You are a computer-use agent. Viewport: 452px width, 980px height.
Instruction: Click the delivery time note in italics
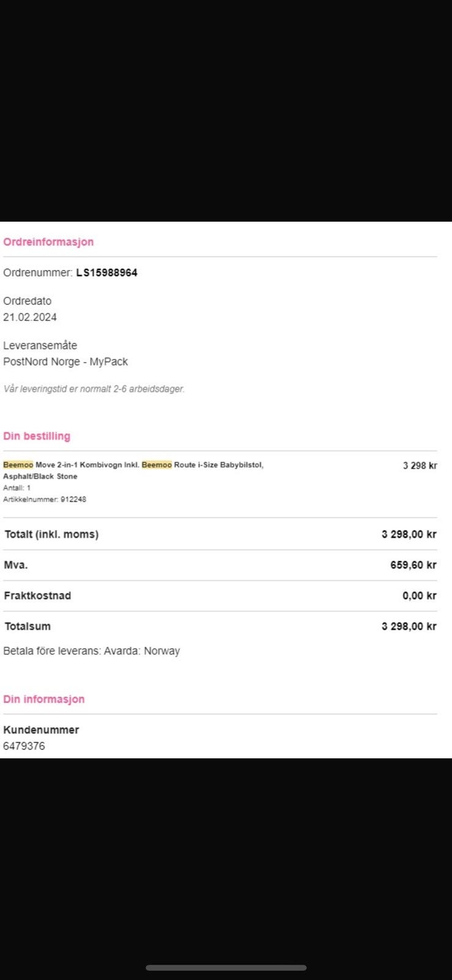(94, 389)
